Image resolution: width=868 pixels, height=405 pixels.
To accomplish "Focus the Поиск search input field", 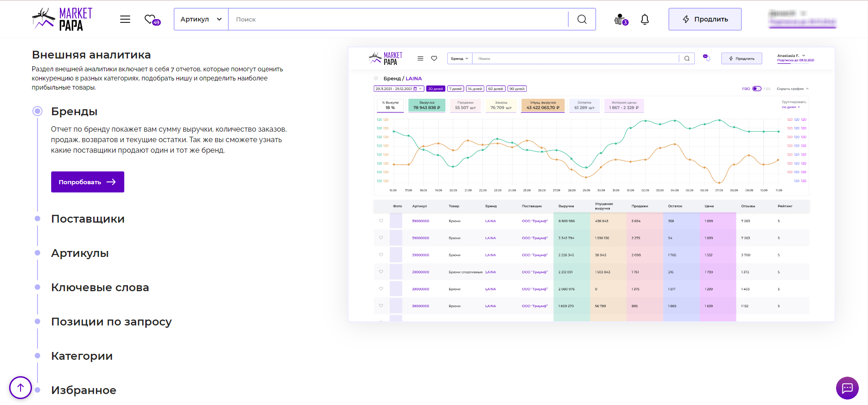I will point(398,19).
